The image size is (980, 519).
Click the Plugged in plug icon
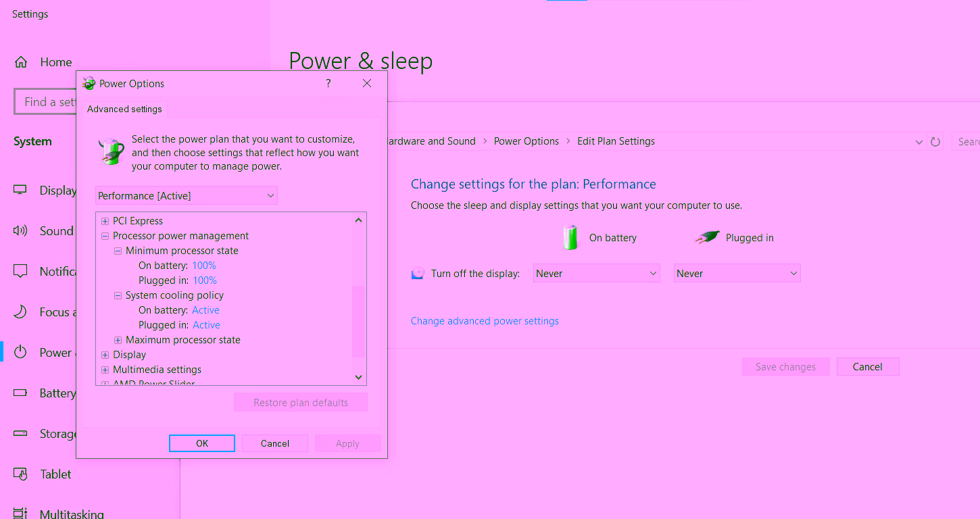pyautogui.click(x=706, y=237)
